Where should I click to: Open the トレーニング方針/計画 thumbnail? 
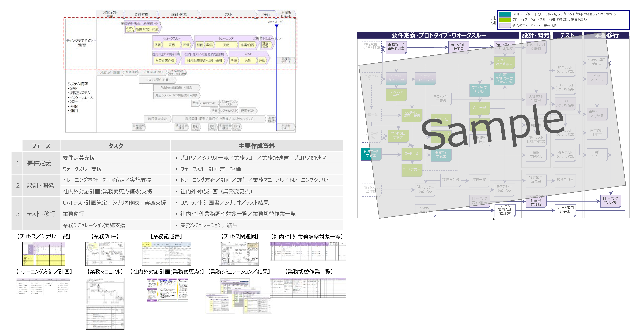pos(43,287)
